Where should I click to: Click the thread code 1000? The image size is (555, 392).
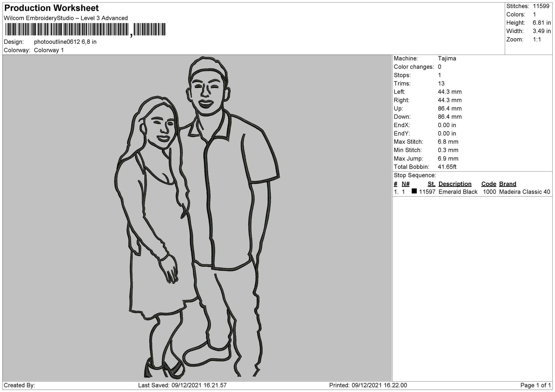tap(490, 192)
